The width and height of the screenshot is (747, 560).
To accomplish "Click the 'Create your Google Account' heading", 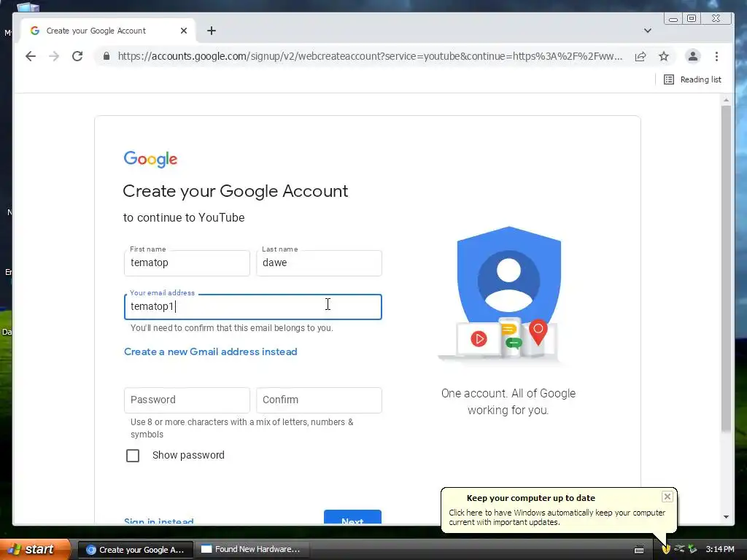I will (236, 192).
